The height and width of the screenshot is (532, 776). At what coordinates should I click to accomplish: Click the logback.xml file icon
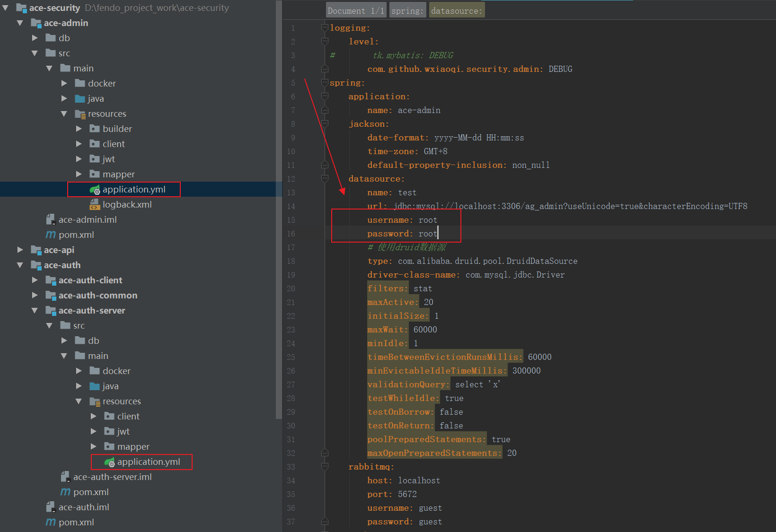point(95,205)
